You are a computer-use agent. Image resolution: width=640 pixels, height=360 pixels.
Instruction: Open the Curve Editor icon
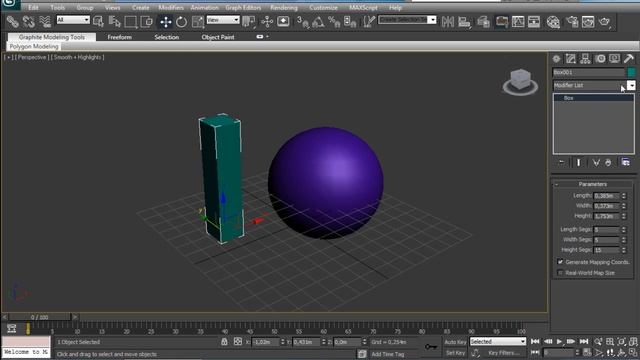pos(518,22)
